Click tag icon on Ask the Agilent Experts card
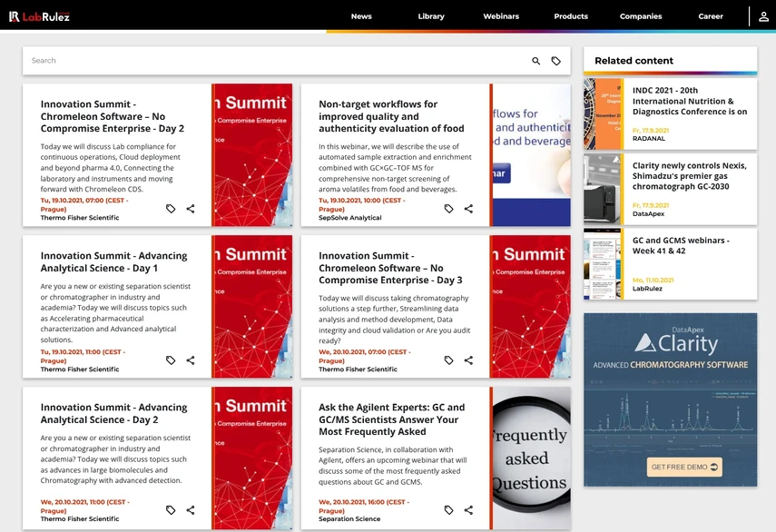Screen dimensions: 776x532 pyautogui.click(x=449, y=510)
